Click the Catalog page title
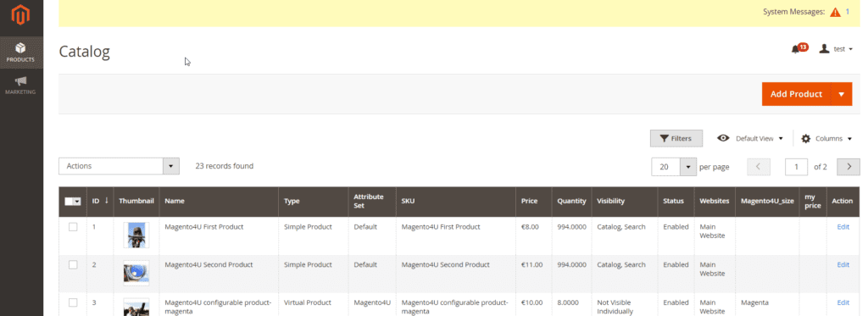This screenshot has width=868, height=316. [x=84, y=52]
